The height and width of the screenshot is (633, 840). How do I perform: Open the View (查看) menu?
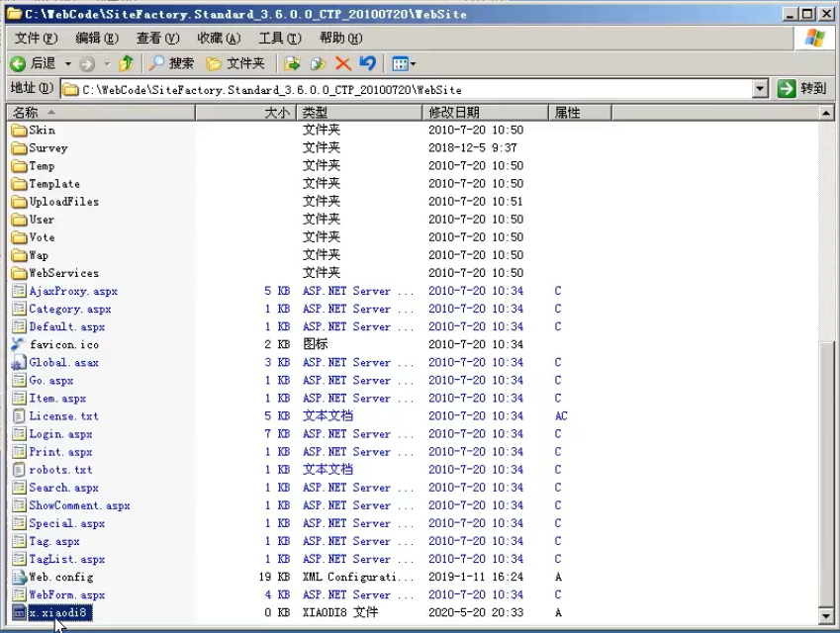click(157, 38)
